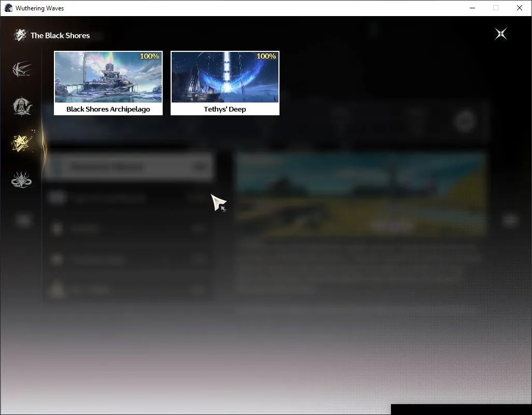Open the Black Shores Archipelago card
Viewport: 532px width, 415px height.
(108, 83)
